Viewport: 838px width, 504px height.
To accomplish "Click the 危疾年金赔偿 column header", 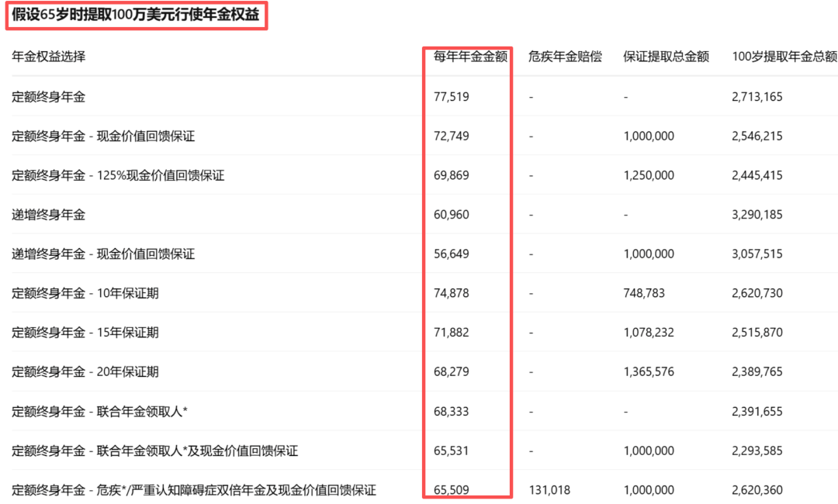I will (x=565, y=57).
